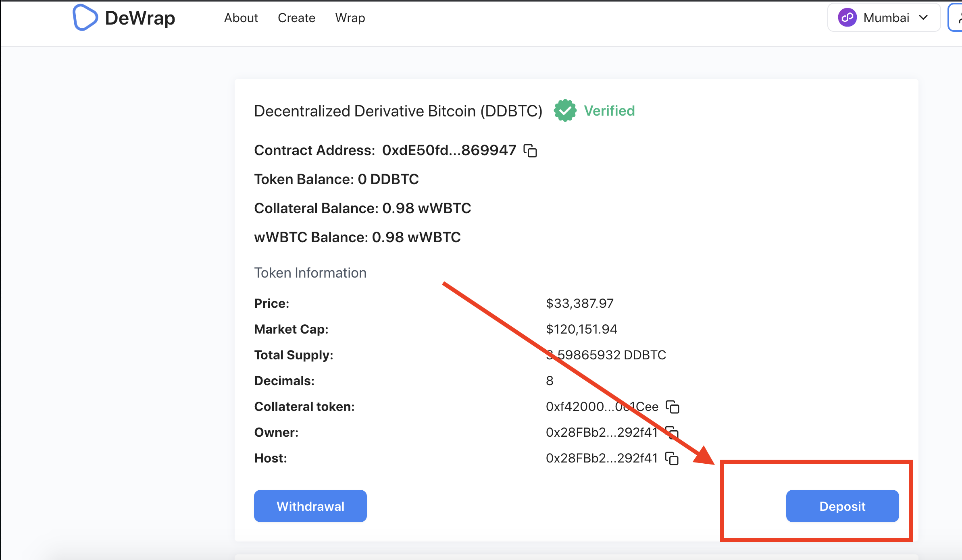
Task: Click the collateral token address 0xf42000
Action: pos(602,407)
